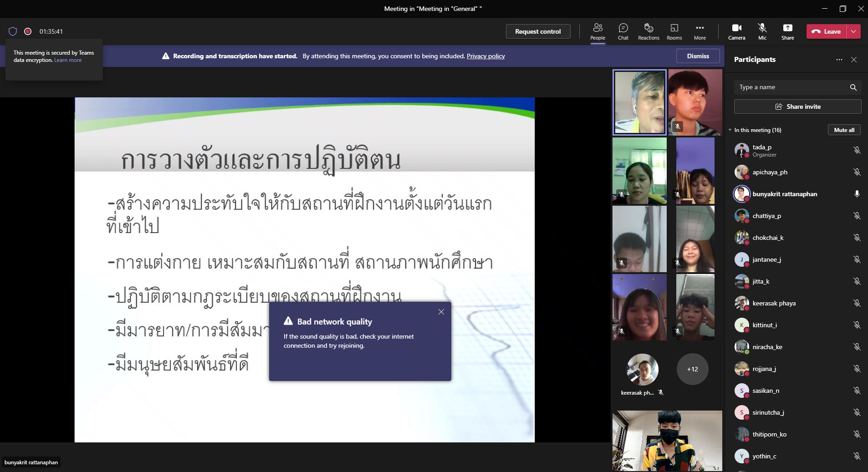Click the security shield icon

point(13,31)
